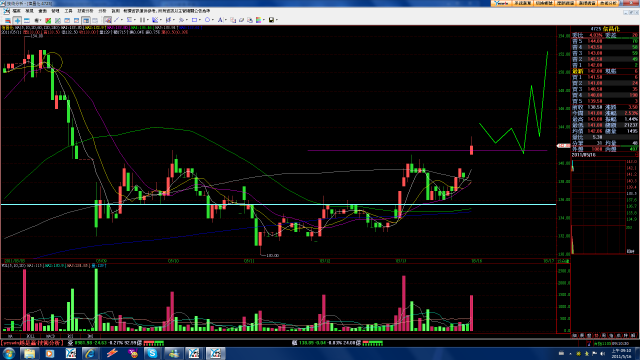The height and width of the screenshot is (360, 640).
Task: Open File Explorer from the taskbar
Action: [x=29, y=353]
